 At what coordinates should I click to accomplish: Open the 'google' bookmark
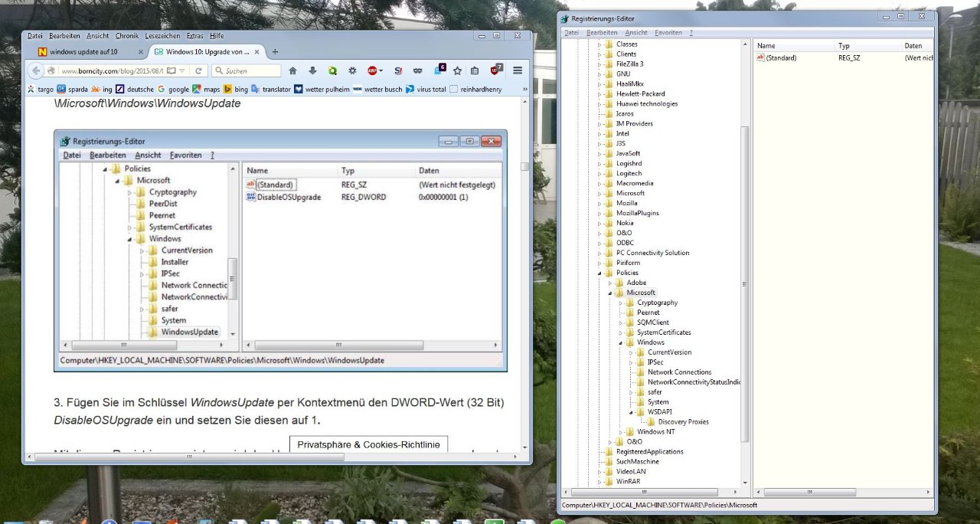(x=173, y=89)
